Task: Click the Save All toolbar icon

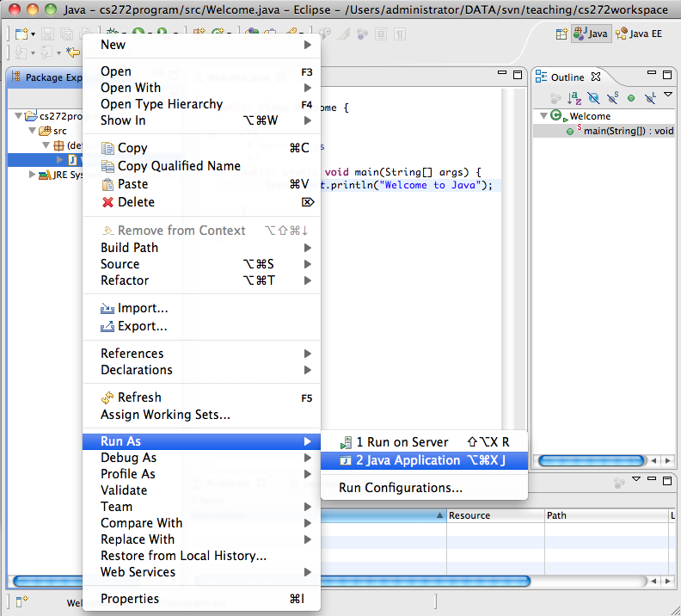Action: [66, 34]
